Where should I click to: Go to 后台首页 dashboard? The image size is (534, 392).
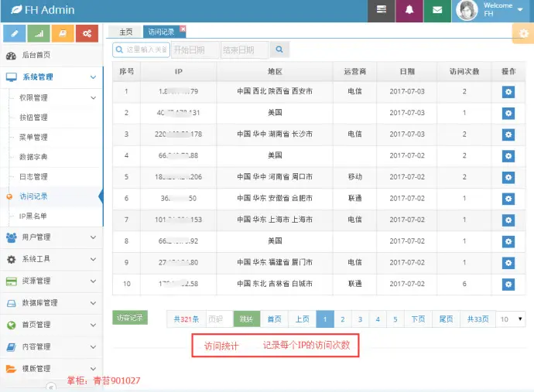(51, 55)
